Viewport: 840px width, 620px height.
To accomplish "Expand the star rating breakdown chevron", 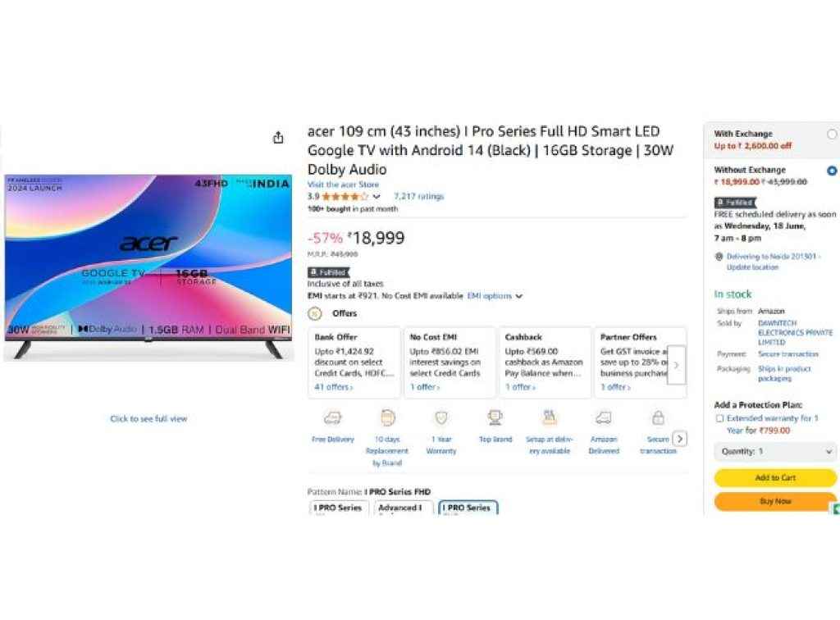I will coord(377,197).
